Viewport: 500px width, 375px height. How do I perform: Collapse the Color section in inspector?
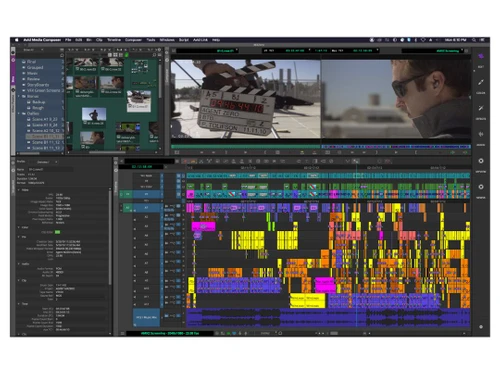[x=19, y=227]
